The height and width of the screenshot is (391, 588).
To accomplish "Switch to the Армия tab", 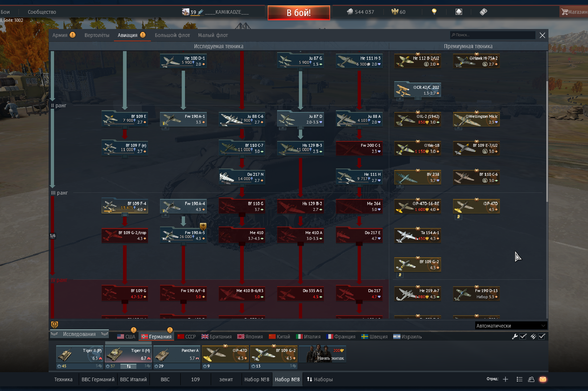I will click(63, 35).
